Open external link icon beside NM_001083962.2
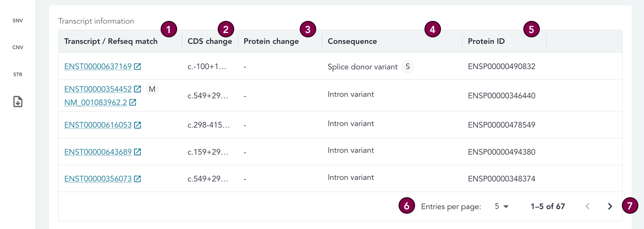The width and height of the screenshot is (644, 229). click(x=133, y=103)
